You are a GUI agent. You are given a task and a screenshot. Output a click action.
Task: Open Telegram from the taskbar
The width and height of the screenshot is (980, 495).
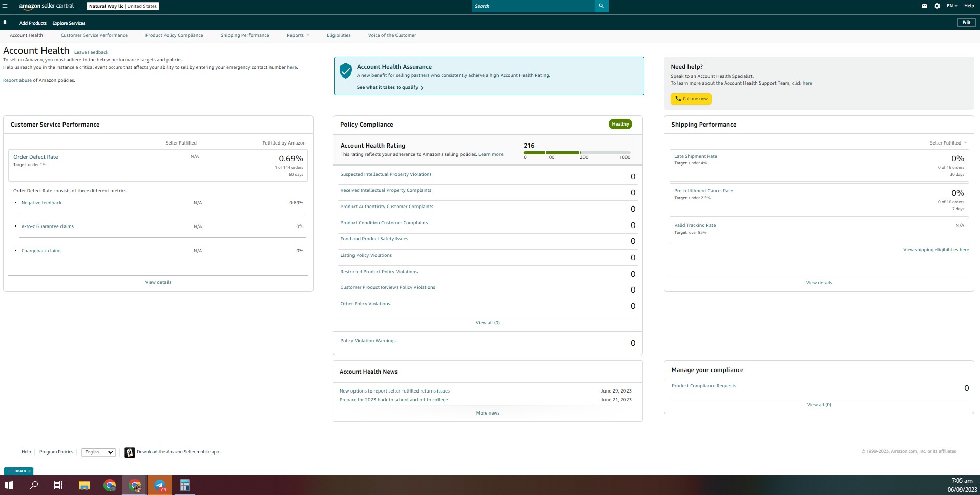tap(160, 485)
